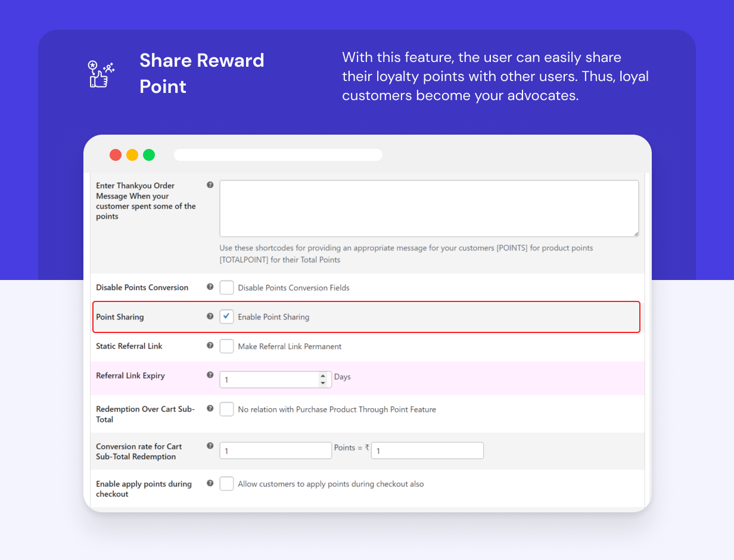Open the Referral Link Expiry help tooltip
The width and height of the screenshot is (734, 560).
[210, 375]
